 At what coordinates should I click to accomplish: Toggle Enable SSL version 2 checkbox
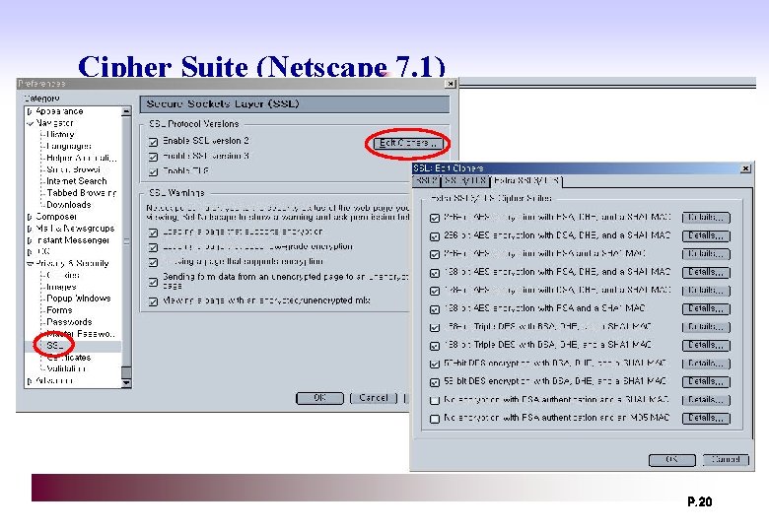pyautogui.click(x=154, y=142)
